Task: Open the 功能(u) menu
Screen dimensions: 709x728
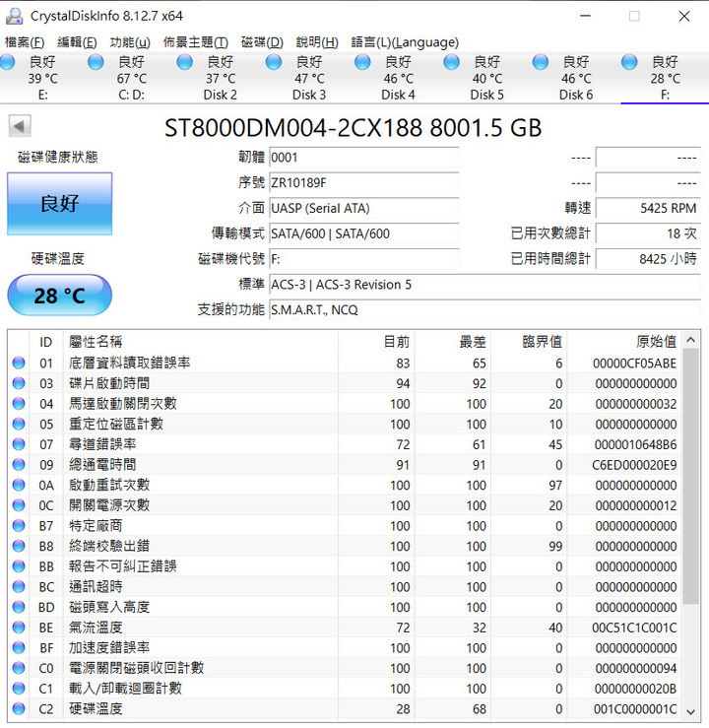Action: (x=130, y=42)
